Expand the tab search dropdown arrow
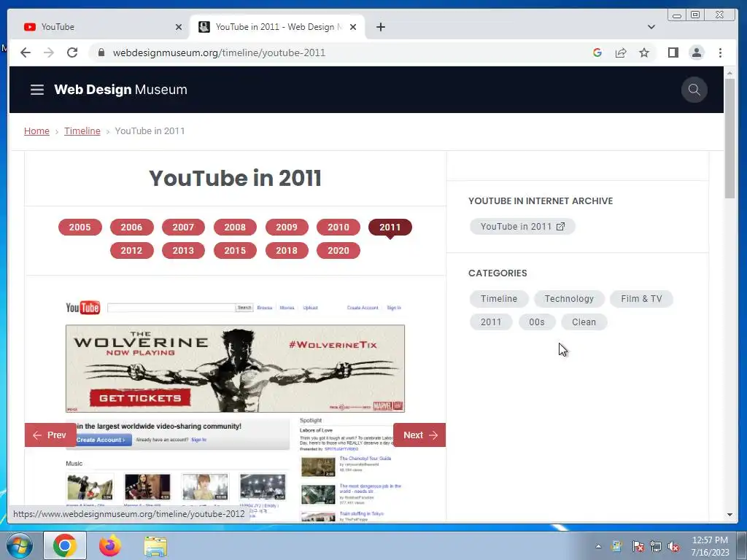The width and height of the screenshot is (747, 560). click(651, 27)
